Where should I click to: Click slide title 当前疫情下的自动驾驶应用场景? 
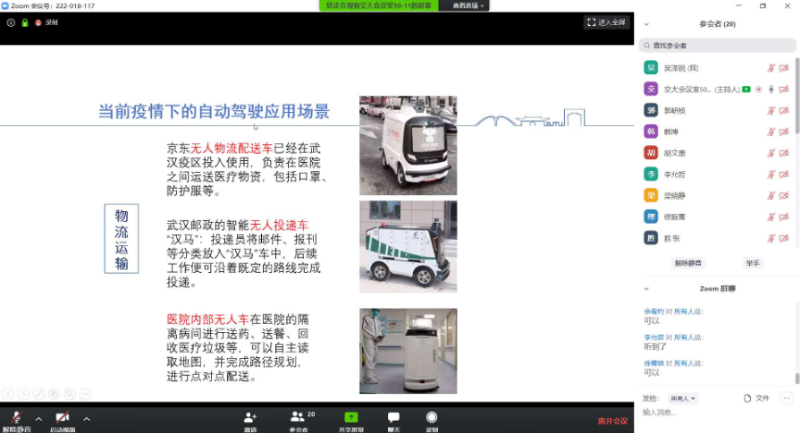click(x=214, y=111)
